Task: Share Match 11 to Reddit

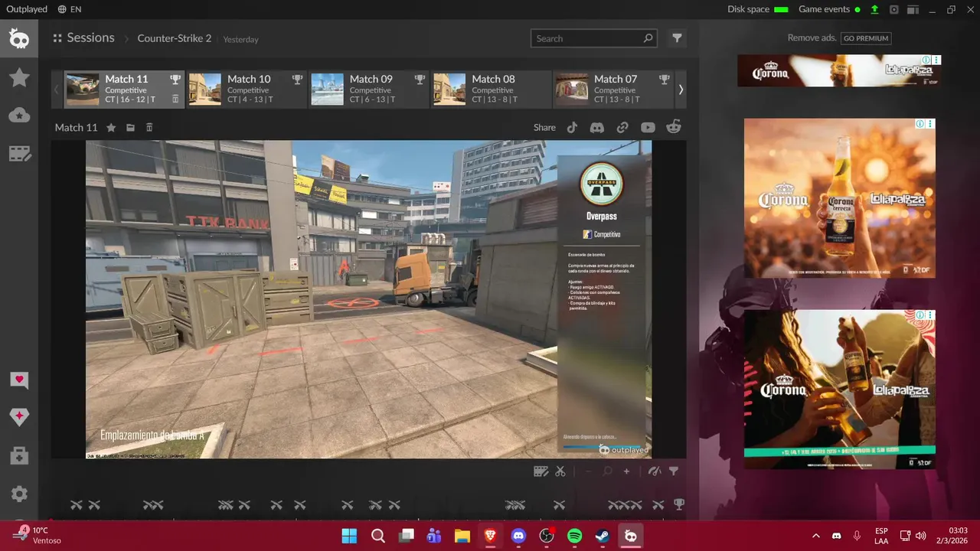Action: [x=674, y=128]
